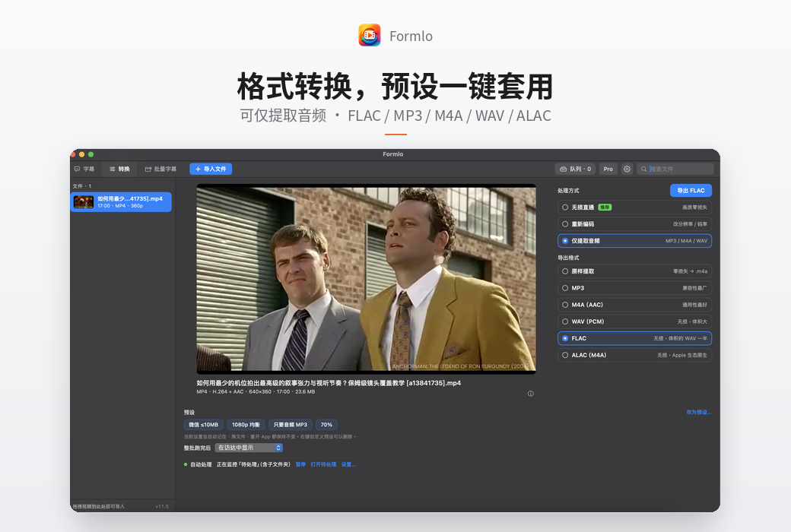Click the 暂停 pause link
The image size is (791, 532).
tap(300, 464)
